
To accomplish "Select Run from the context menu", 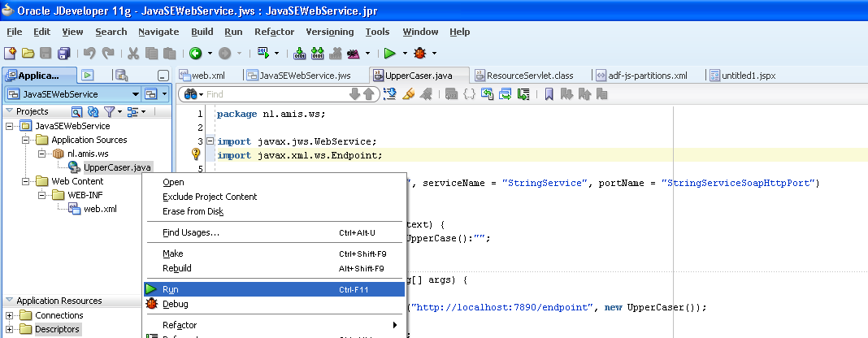I will pyautogui.click(x=170, y=288).
